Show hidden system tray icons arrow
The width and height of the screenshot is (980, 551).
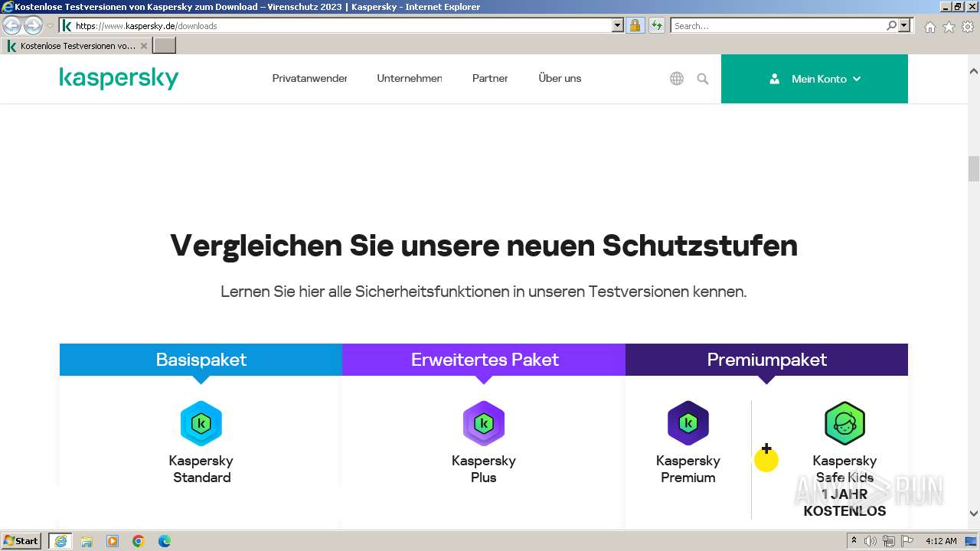click(855, 541)
